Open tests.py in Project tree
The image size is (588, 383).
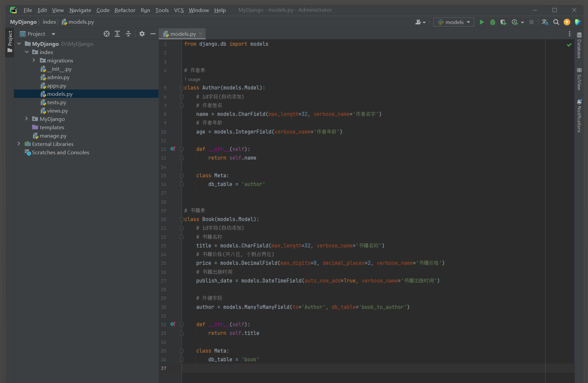pyautogui.click(x=56, y=102)
